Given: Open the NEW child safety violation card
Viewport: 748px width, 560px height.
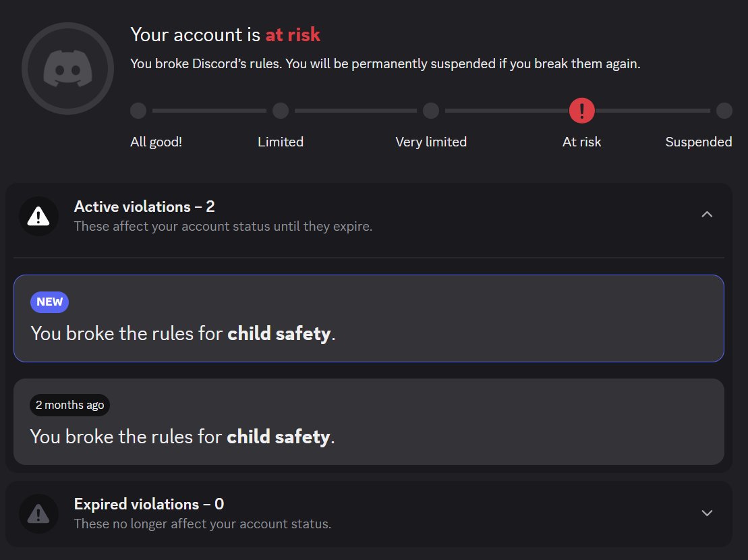Looking at the screenshot, I should click(369, 318).
